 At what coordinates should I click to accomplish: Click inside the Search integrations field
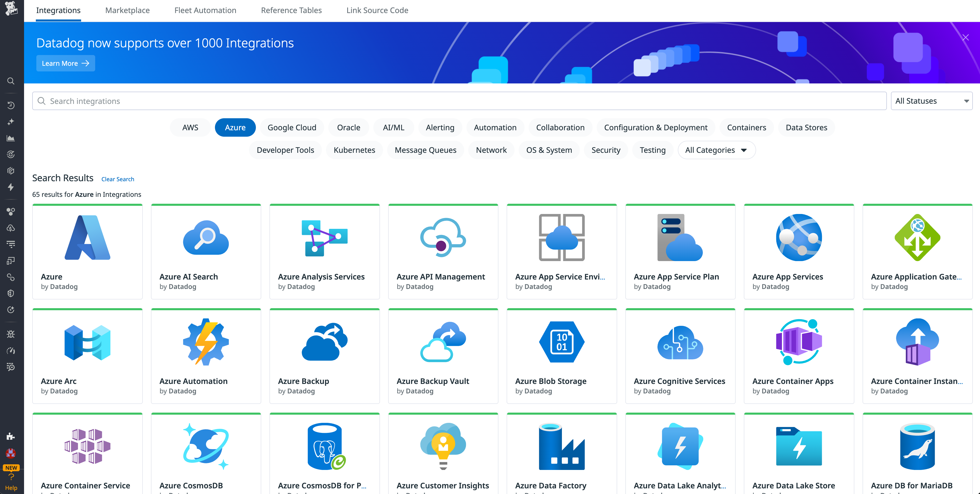[266, 101]
